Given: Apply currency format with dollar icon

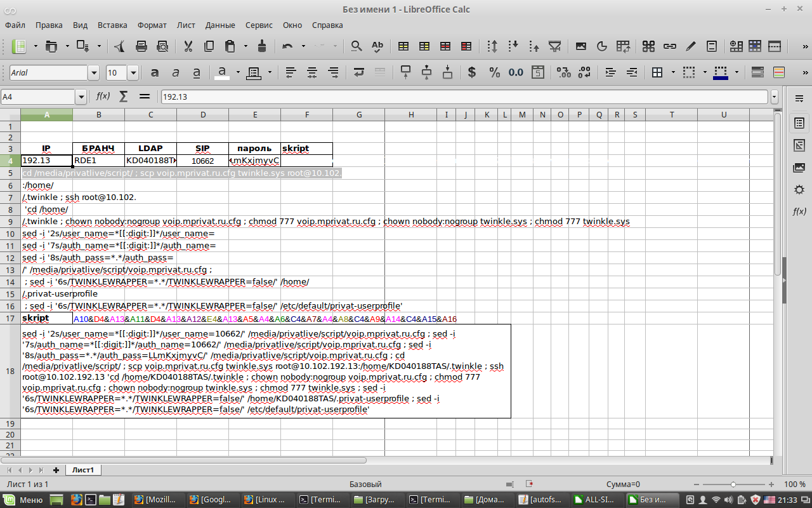Looking at the screenshot, I should [471, 72].
